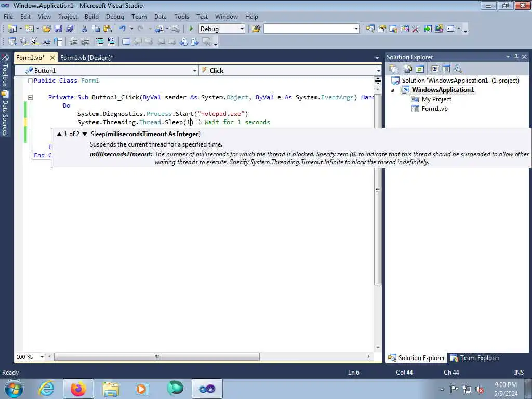Open the Data Sources side tab
Viewport: 532px width, 399px height.
tap(5, 114)
